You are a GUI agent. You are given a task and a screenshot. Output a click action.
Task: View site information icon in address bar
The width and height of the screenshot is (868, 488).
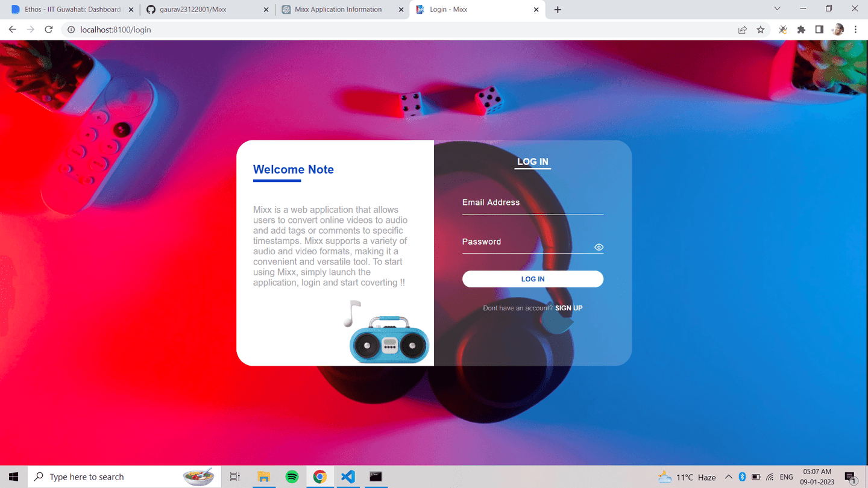[71, 30]
